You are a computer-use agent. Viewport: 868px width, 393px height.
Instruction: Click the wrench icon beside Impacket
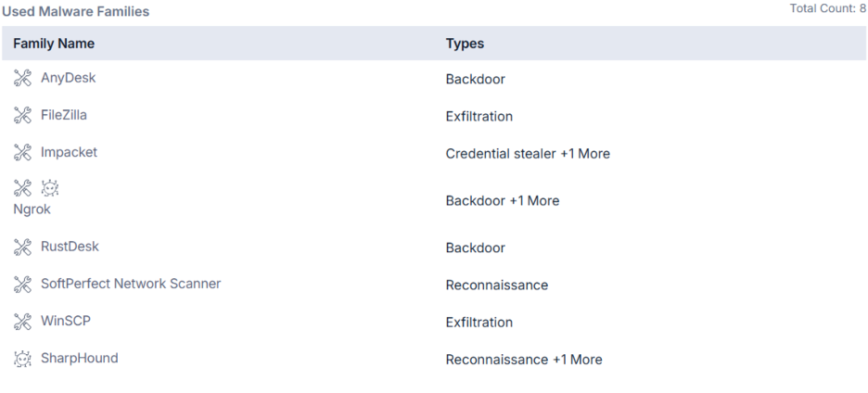coord(22,153)
